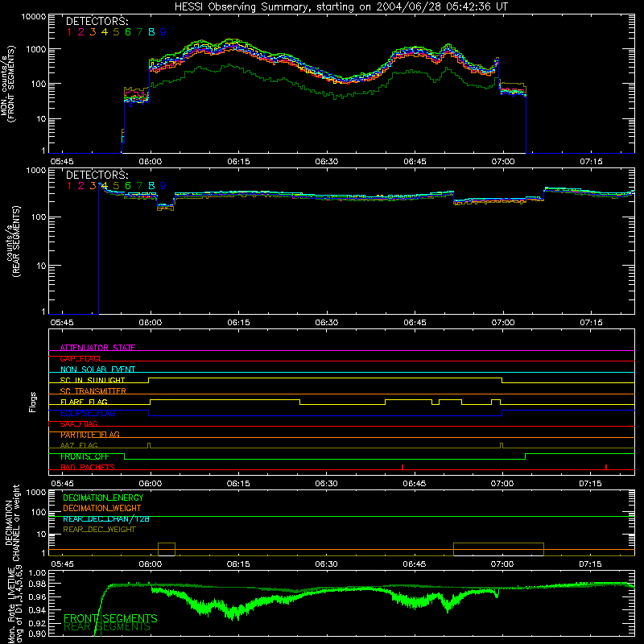The width and height of the screenshot is (644, 644).
Task: Select cyan detector 8 in front segments legend
Action: 151,32
